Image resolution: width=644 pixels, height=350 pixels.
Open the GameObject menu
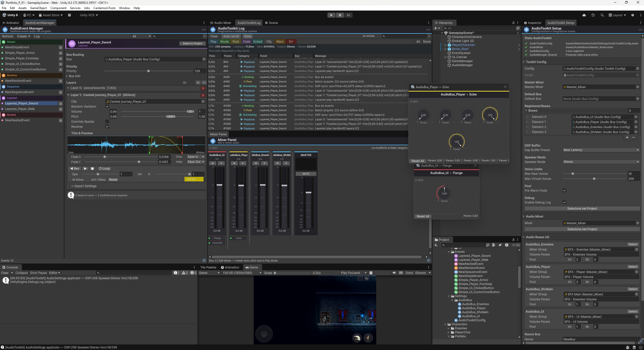pos(38,8)
